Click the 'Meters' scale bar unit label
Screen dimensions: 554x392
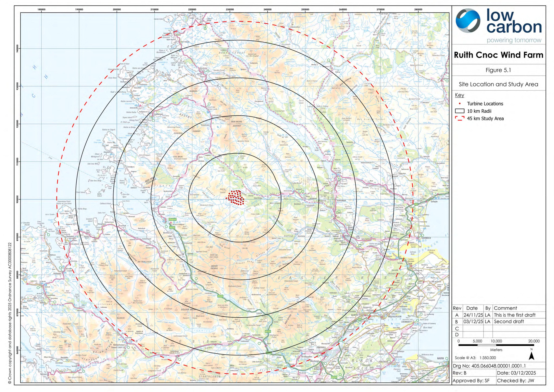[x=496, y=350]
